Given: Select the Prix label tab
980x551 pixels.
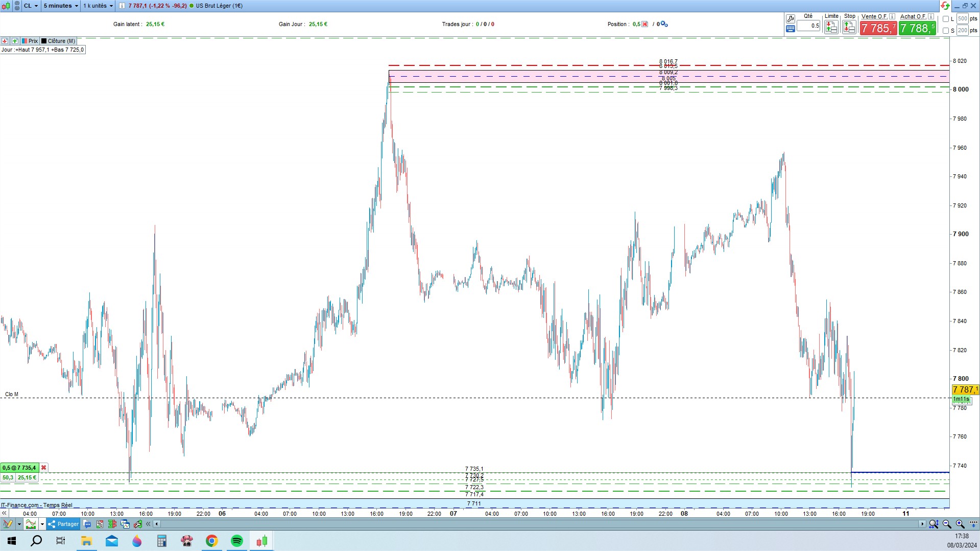Looking at the screenshot, I should (30, 41).
